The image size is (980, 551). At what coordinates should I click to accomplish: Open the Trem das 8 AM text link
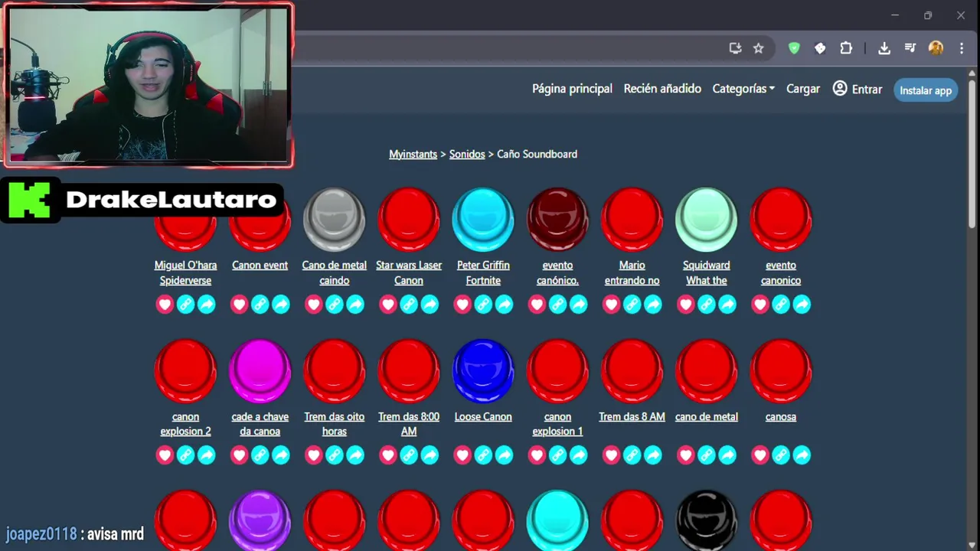point(632,416)
